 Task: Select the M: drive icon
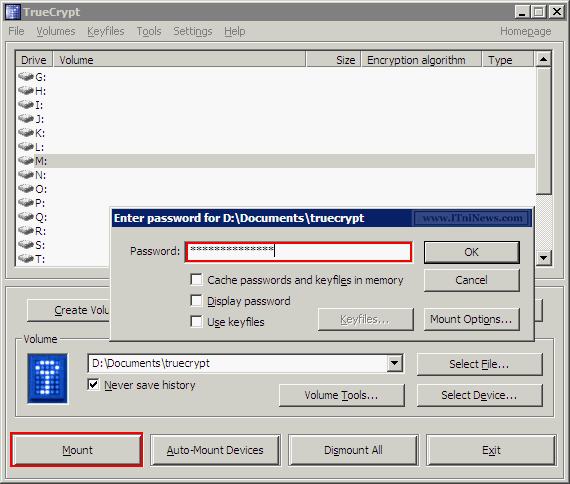coord(26,160)
